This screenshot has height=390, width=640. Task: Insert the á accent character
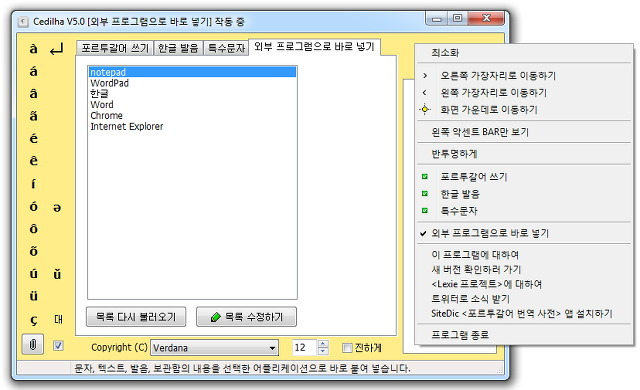(x=33, y=72)
